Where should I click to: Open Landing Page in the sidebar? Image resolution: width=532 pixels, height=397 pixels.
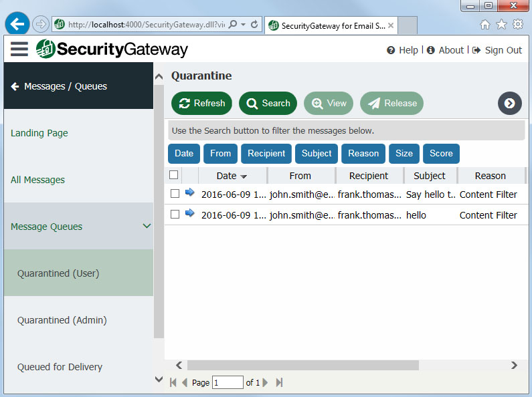pyautogui.click(x=39, y=133)
